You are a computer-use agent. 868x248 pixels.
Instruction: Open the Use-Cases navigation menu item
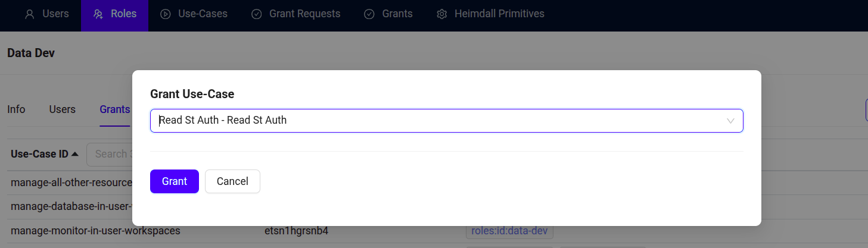[x=194, y=14]
